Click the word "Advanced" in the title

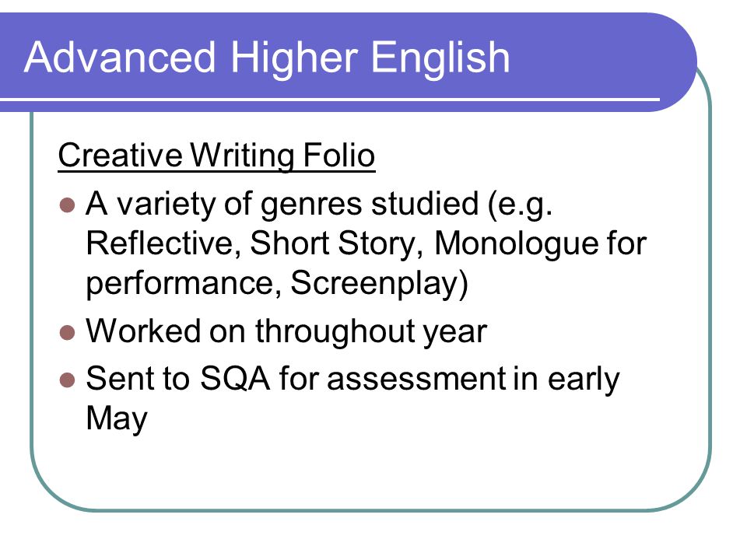click(x=120, y=57)
